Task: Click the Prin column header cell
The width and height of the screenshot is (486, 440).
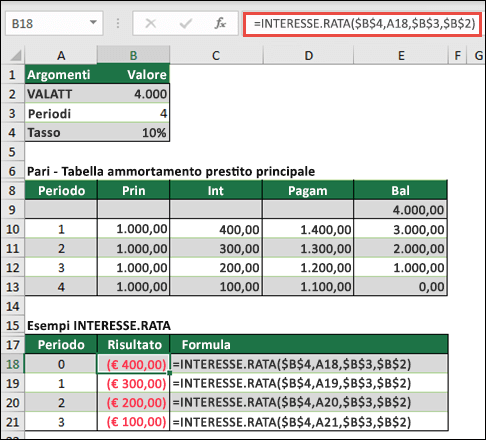Action: pos(133,191)
